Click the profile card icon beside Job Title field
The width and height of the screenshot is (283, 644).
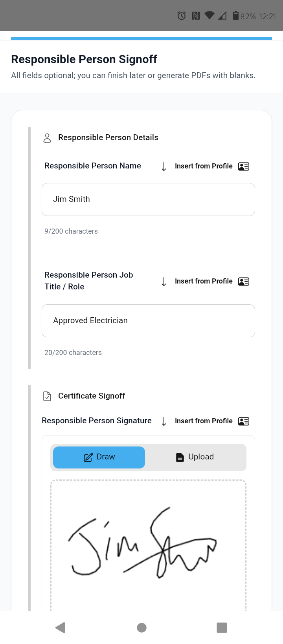244,281
